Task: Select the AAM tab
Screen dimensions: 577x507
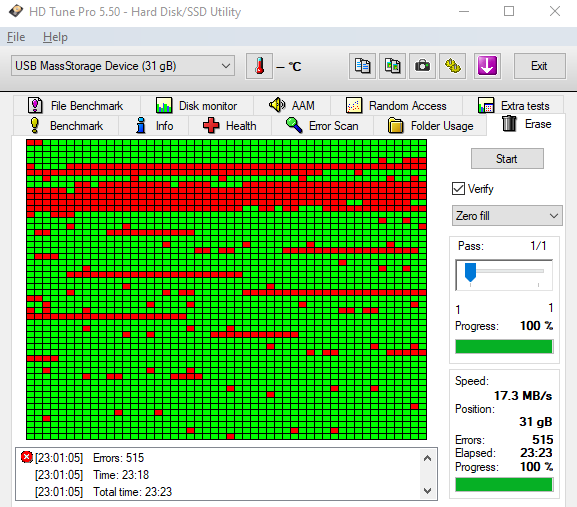Action: pos(292,106)
